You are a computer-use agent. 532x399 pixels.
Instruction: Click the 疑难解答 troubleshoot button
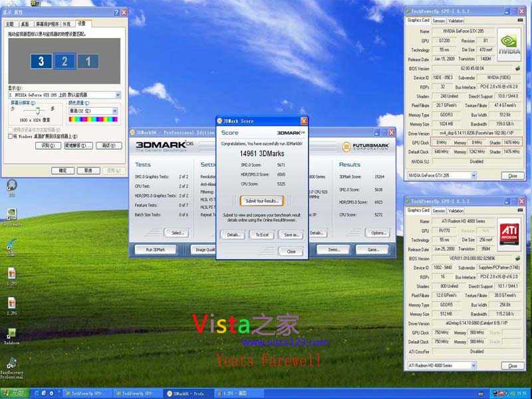click(x=78, y=146)
